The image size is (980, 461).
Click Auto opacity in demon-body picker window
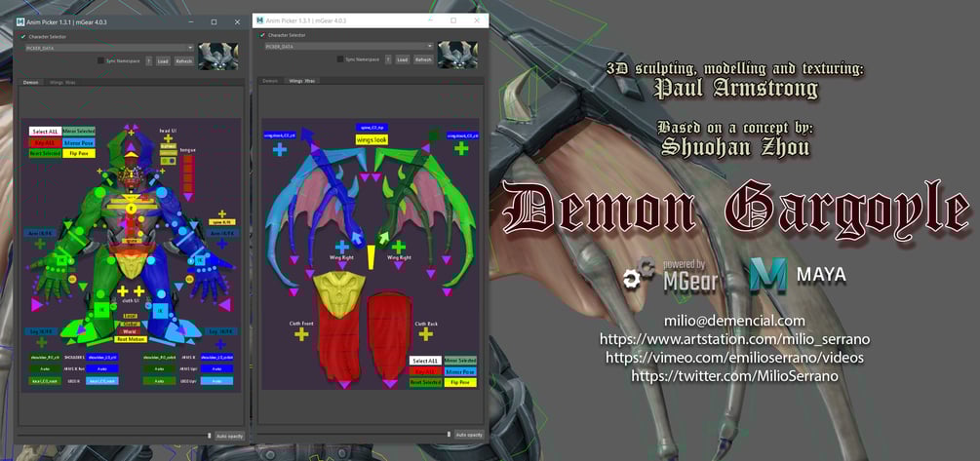229,435
